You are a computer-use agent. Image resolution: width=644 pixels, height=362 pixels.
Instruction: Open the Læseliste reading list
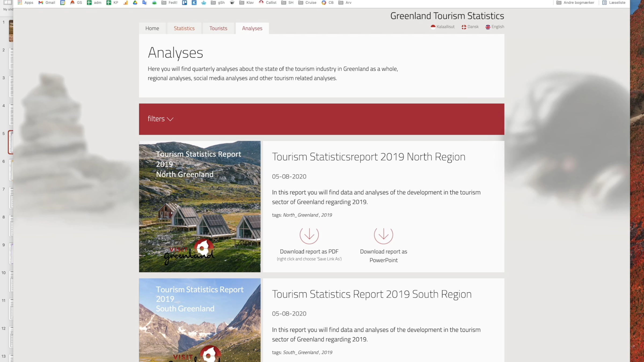tap(614, 3)
